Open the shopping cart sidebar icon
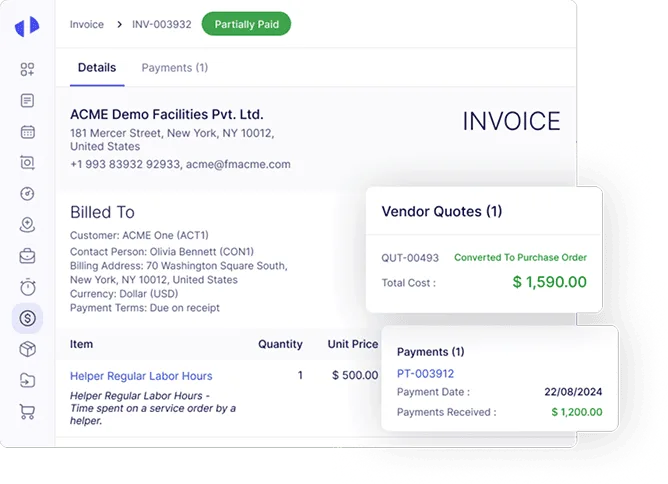This screenshot has height=484, width=668. [27, 412]
